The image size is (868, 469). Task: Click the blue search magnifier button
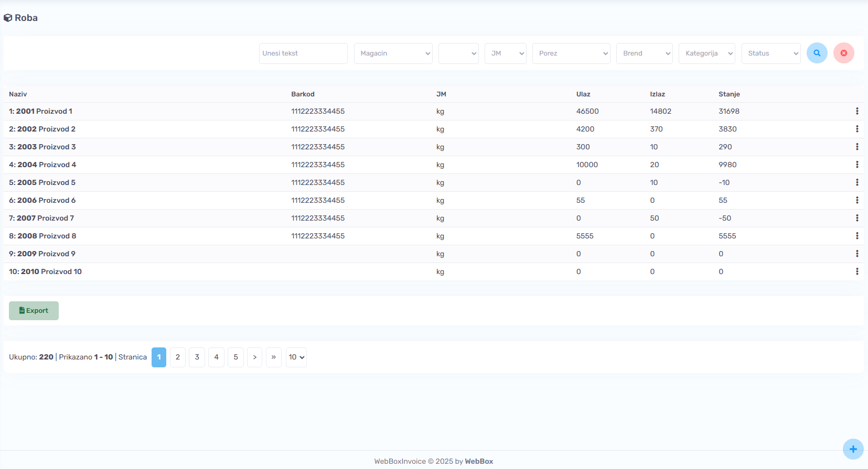tap(817, 53)
